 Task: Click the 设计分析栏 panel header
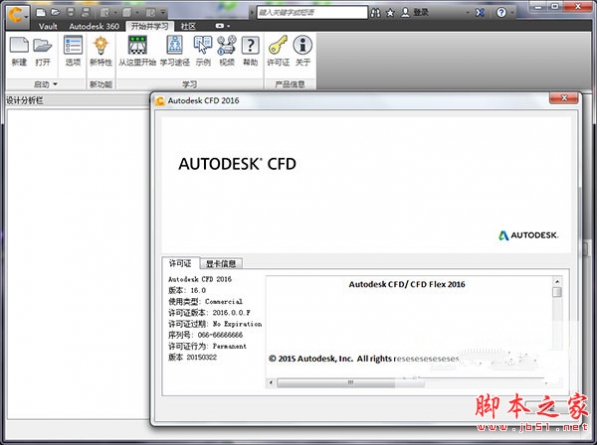77,101
